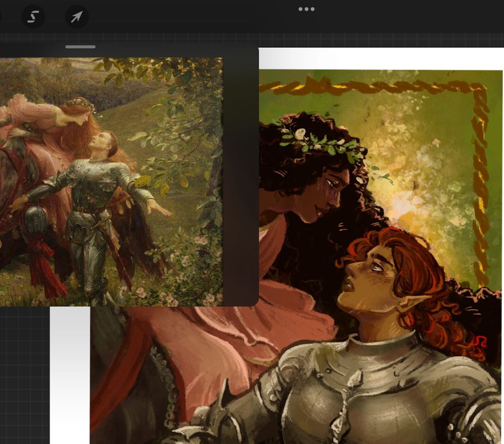The image size is (504, 444).
Task: Grab the reference window drag handle
Action: [80, 47]
